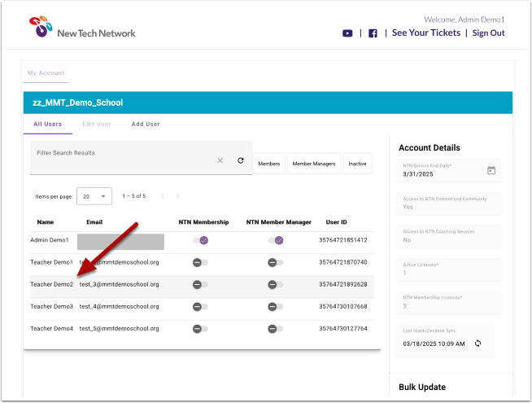Click the New Tech Network logo
This screenshot has height=403, width=532.
pos(82,28)
